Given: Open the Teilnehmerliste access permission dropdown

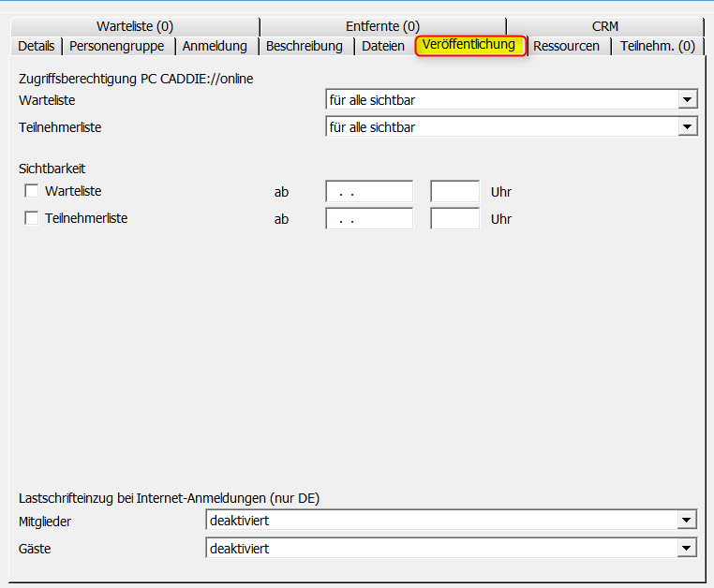Looking at the screenshot, I should pyautogui.click(x=688, y=126).
